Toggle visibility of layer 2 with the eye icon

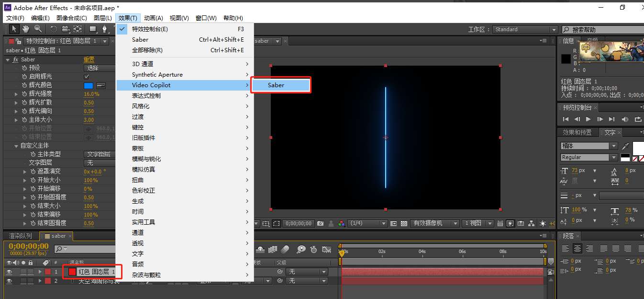[x=9, y=281]
